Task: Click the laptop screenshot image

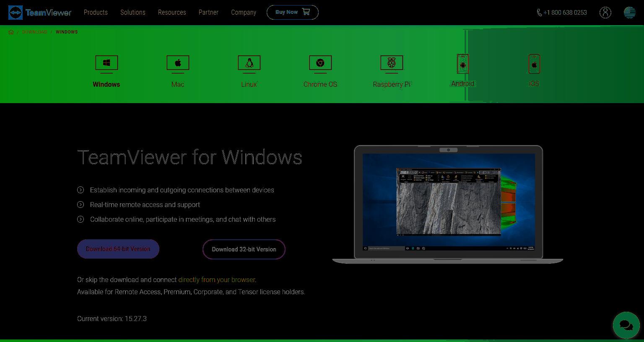Action: [448, 204]
